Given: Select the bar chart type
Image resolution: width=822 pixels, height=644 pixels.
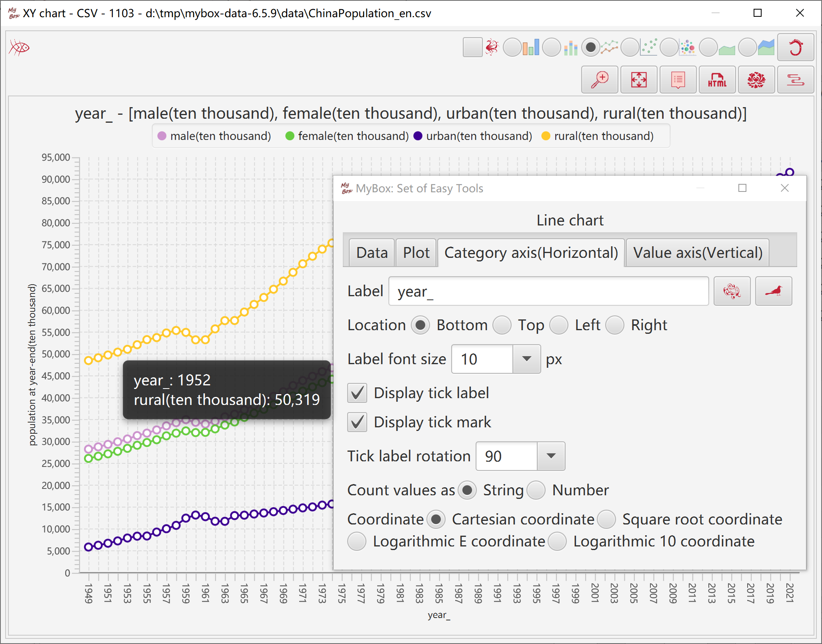Looking at the screenshot, I should [x=512, y=47].
